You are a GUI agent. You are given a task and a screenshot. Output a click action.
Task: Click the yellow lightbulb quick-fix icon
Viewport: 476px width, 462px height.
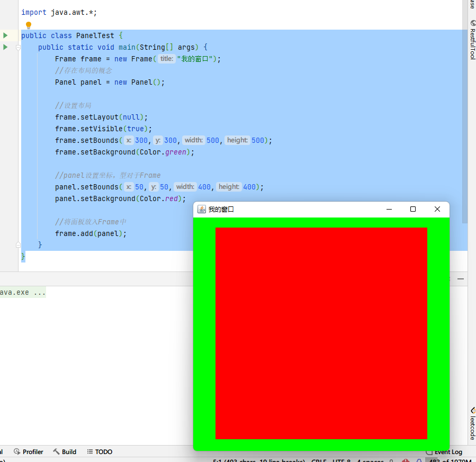[x=29, y=25]
